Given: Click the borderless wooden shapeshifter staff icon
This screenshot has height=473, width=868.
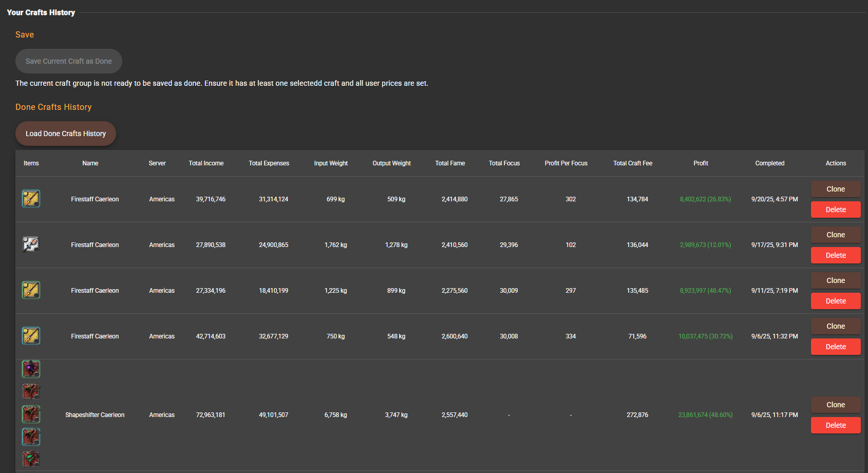Looking at the screenshot, I should point(31,391).
